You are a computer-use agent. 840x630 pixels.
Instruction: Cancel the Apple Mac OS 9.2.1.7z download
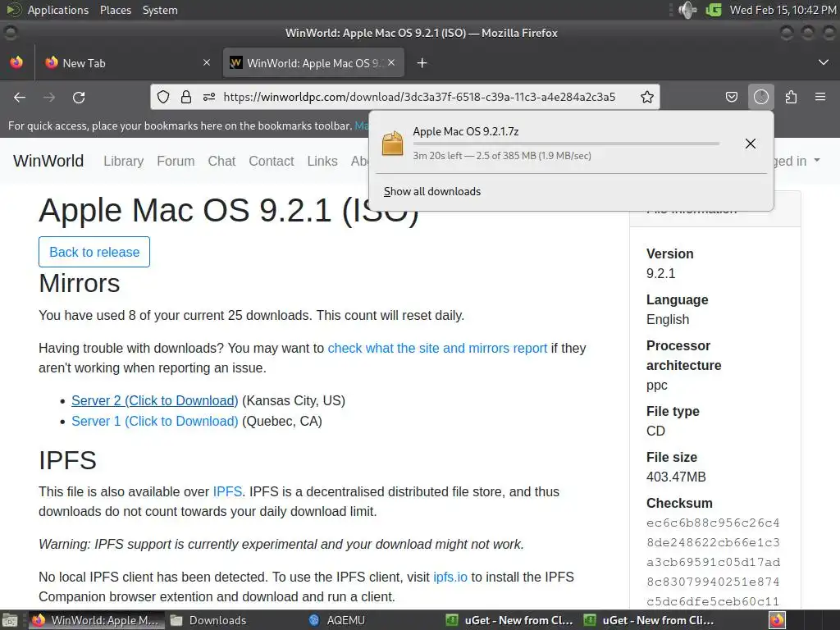tap(751, 143)
